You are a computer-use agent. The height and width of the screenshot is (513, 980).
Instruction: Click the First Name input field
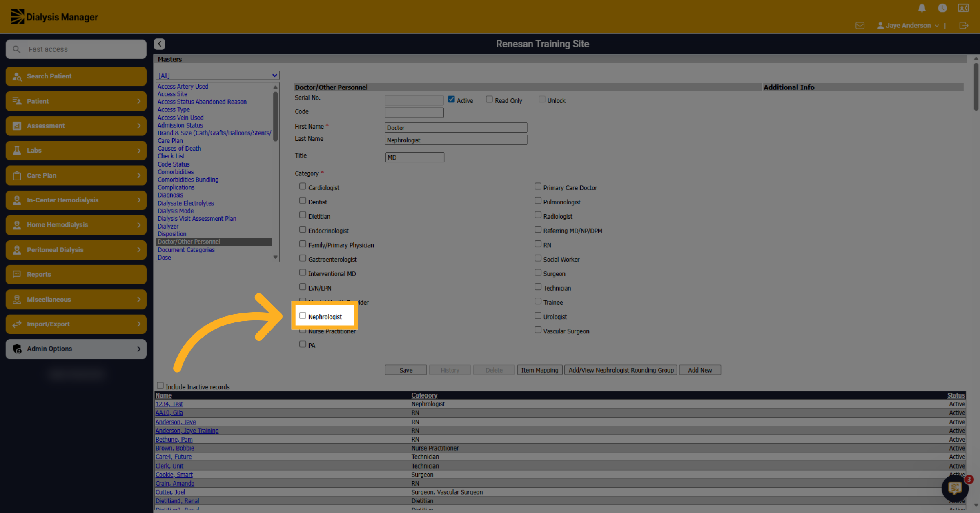click(x=456, y=128)
